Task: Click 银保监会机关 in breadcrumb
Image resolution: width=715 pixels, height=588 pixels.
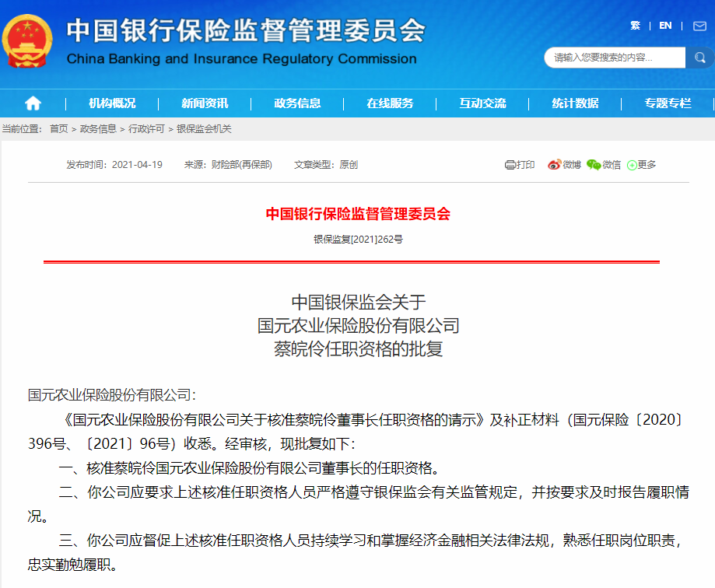Action: click(x=204, y=129)
